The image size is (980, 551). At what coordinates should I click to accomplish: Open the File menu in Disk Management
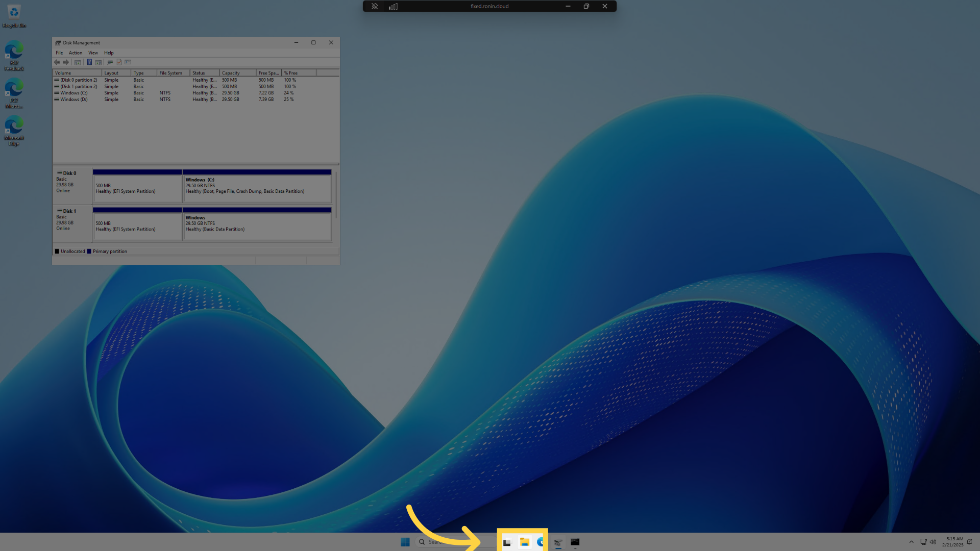click(59, 53)
